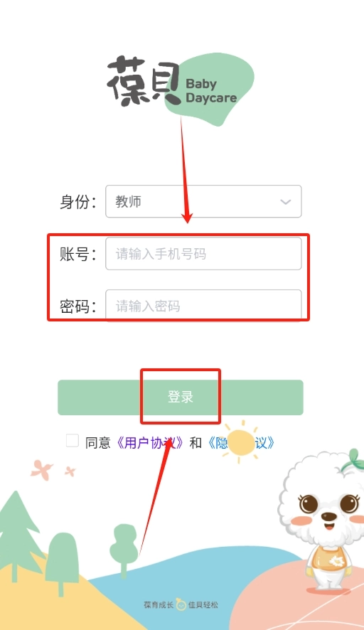
Task: Click the baby face icon in the bottom slogan
Action: [181, 604]
